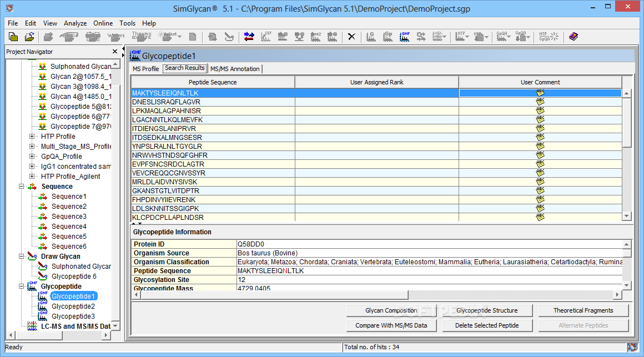Open the purple help book icon
This screenshot has height=357, width=644.
pos(573,37)
